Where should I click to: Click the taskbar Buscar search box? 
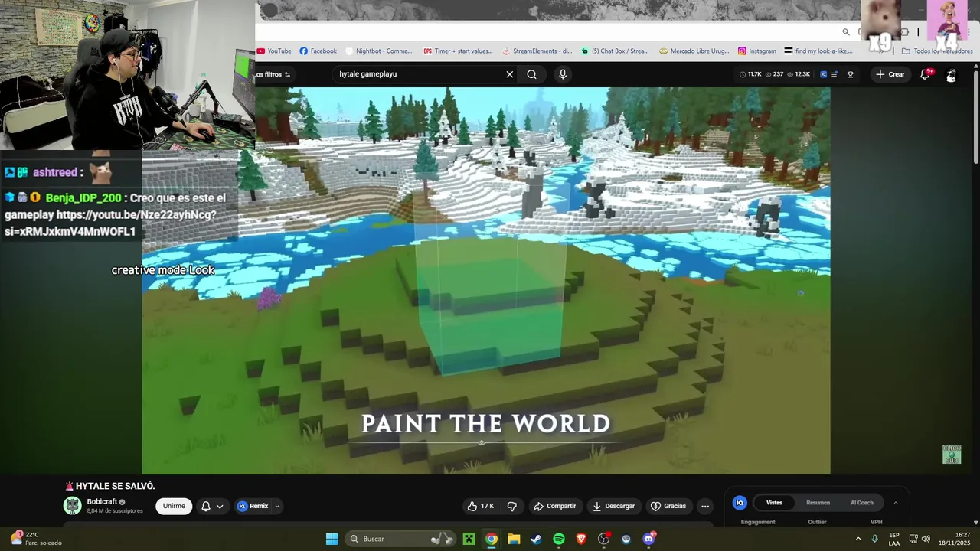402,539
